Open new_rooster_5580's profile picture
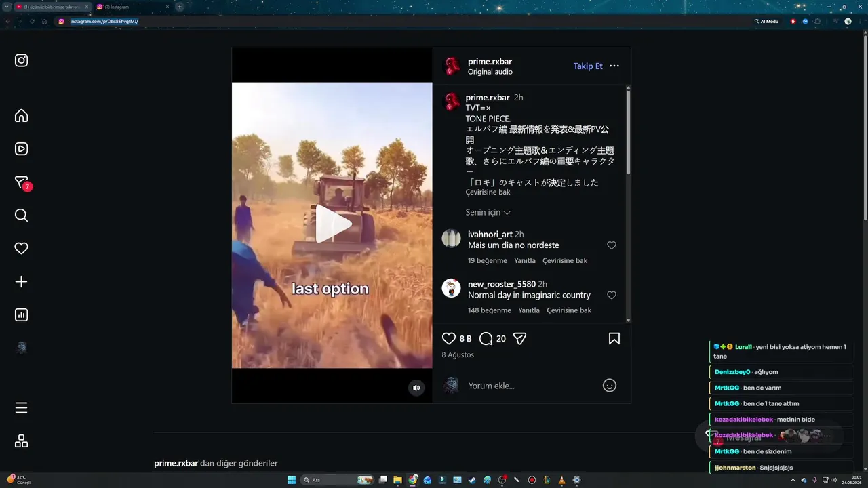Image resolution: width=868 pixels, height=488 pixels. 451,288
